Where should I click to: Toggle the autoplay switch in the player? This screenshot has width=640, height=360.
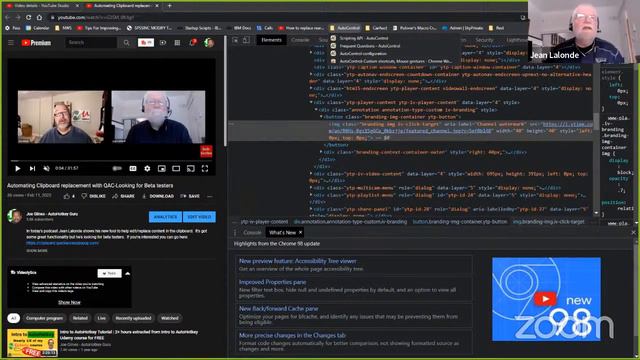coord(117,168)
